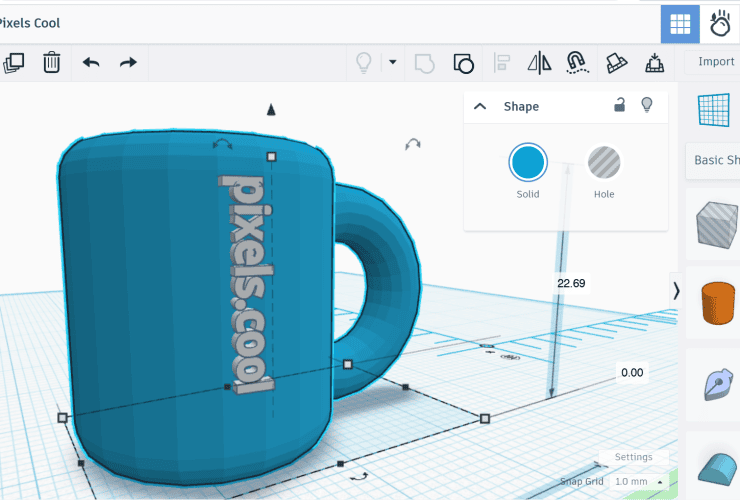Viewport: 740px width, 500px height.
Task: Open the Basic Shapes category dropdown
Action: (715, 161)
